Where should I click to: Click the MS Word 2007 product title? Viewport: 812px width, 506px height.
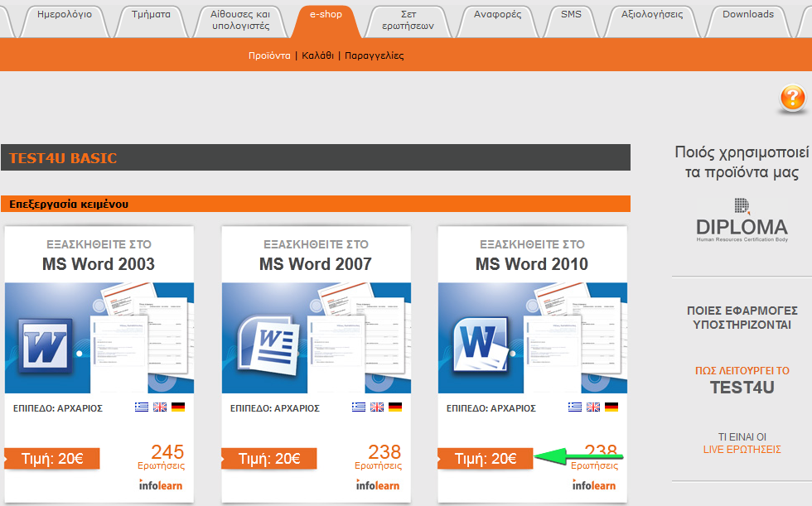coord(316,264)
